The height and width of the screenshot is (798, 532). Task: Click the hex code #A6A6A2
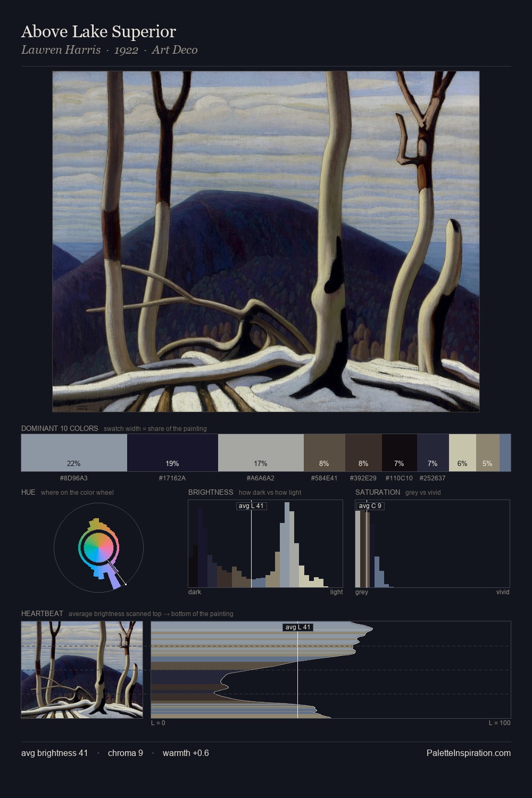tap(261, 478)
